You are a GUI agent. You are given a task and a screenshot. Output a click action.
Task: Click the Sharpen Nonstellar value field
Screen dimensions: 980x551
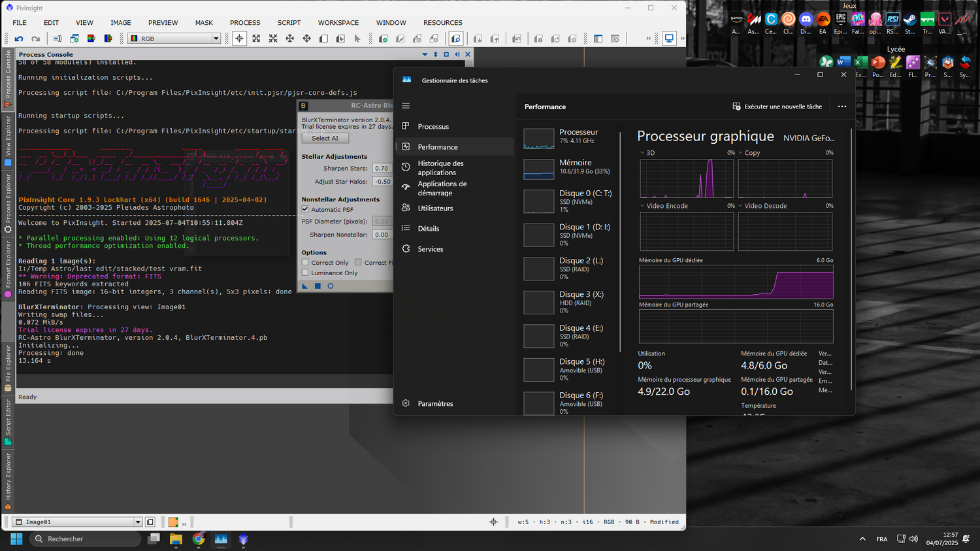click(382, 235)
